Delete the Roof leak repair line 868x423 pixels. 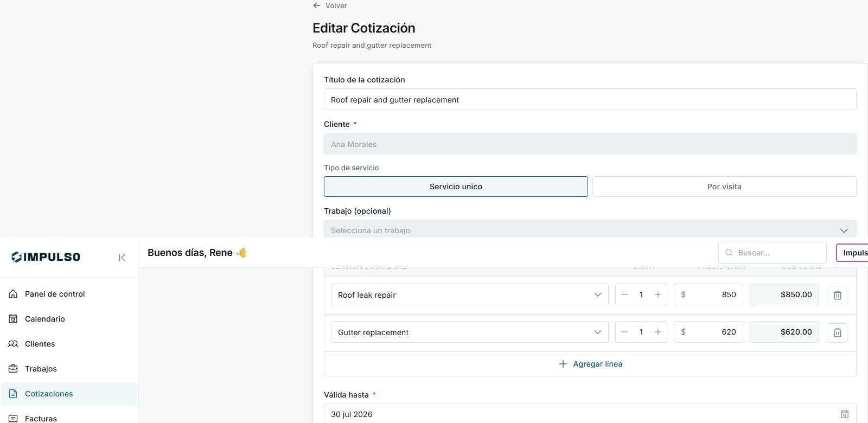point(838,295)
